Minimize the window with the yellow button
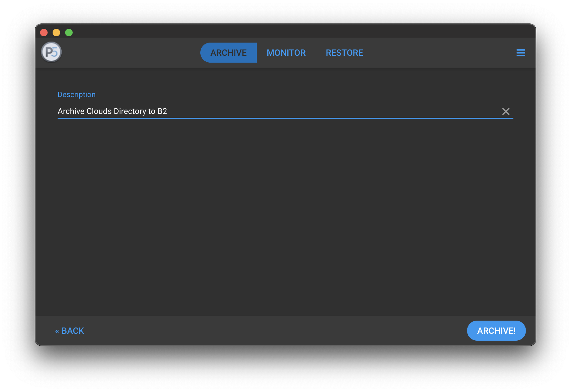The image size is (571, 392). (56, 33)
